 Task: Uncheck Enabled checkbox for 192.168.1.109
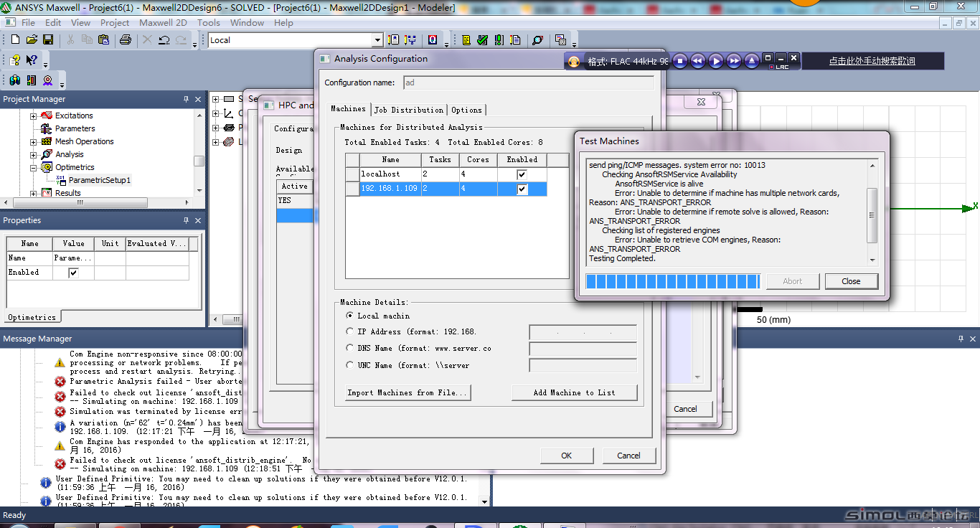pos(522,189)
